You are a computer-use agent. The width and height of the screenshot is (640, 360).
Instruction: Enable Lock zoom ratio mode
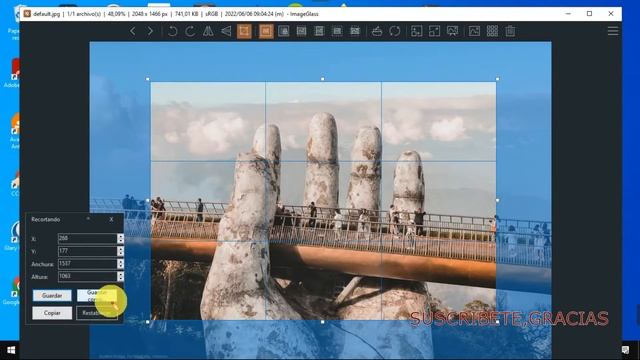point(284,31)
